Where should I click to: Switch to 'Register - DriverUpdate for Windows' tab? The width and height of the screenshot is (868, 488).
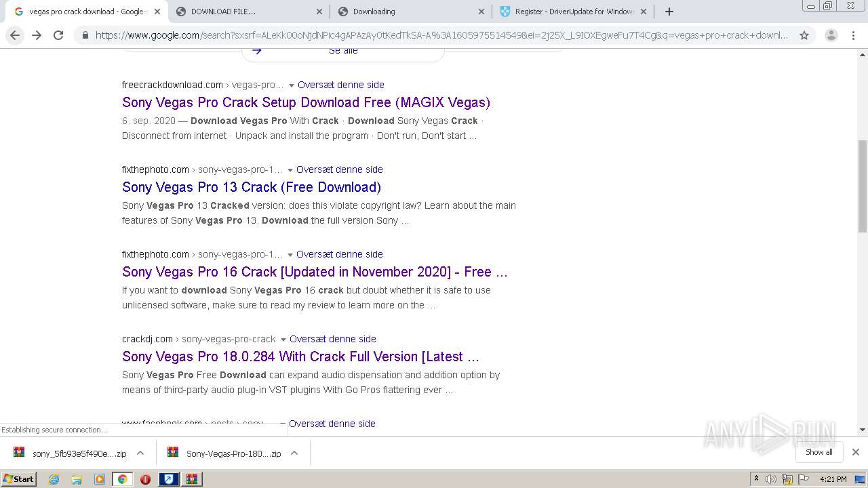coord(572,12)
